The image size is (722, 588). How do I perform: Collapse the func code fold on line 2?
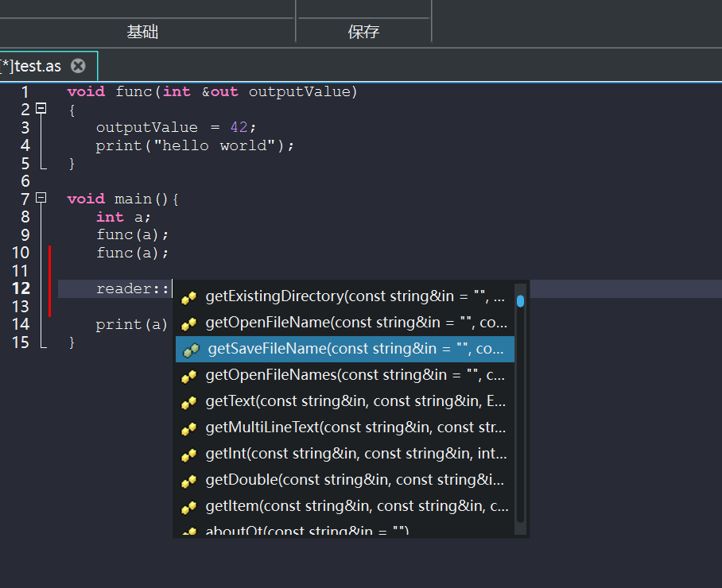click(41, 109)
